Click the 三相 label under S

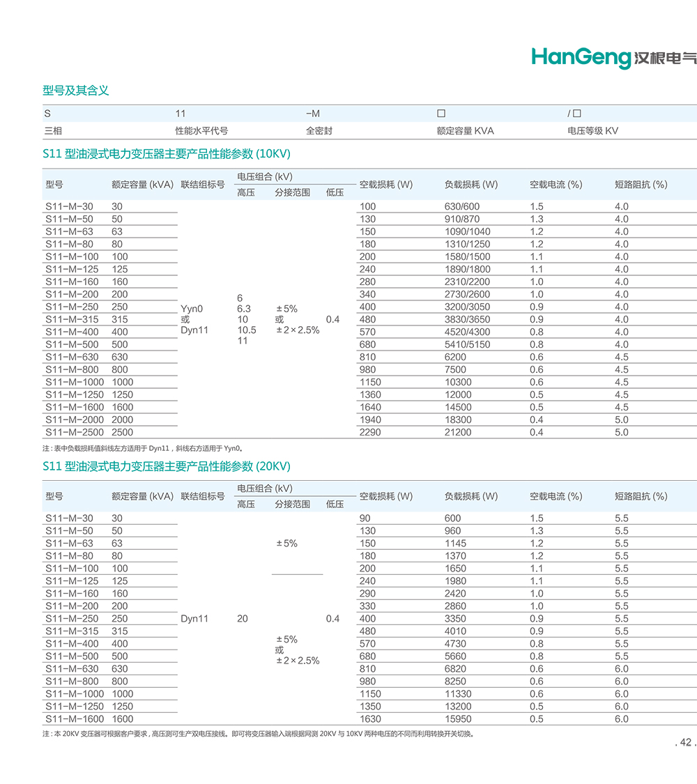[54, 130]
